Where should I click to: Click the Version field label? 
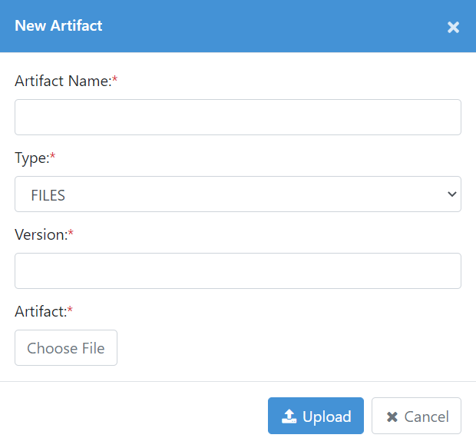[41, 235]
